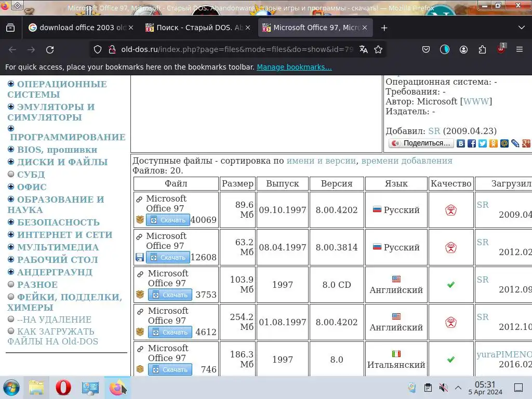Click green checkmark for 8.0 CD version
This screenshot has height=399, width=532.
click(x=450, y=285)
